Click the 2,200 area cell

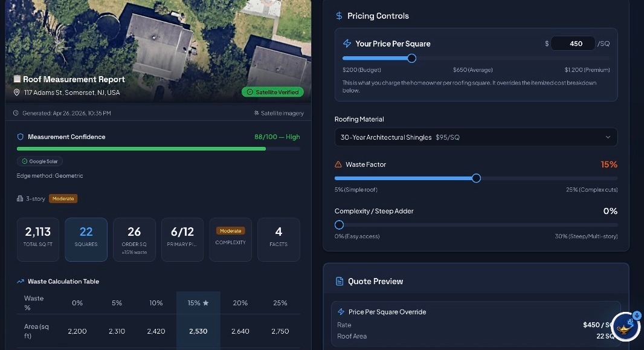click(x=77, y=331)
